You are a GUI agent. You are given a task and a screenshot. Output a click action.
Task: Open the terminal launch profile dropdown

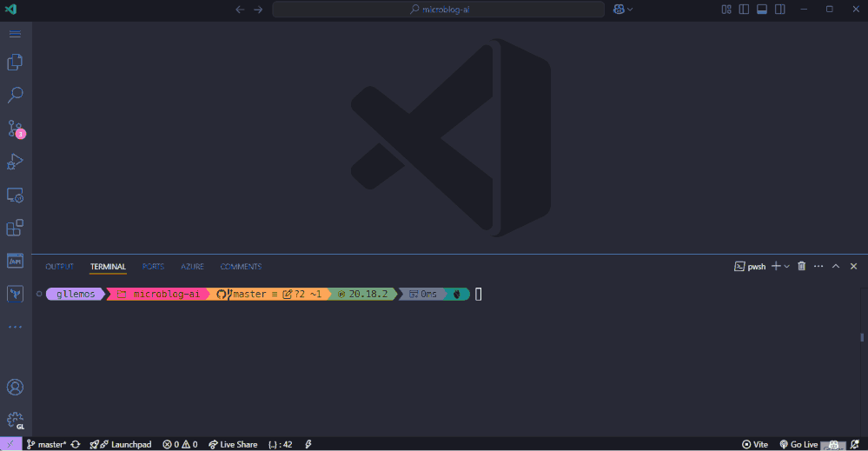[x=786, y=267]
